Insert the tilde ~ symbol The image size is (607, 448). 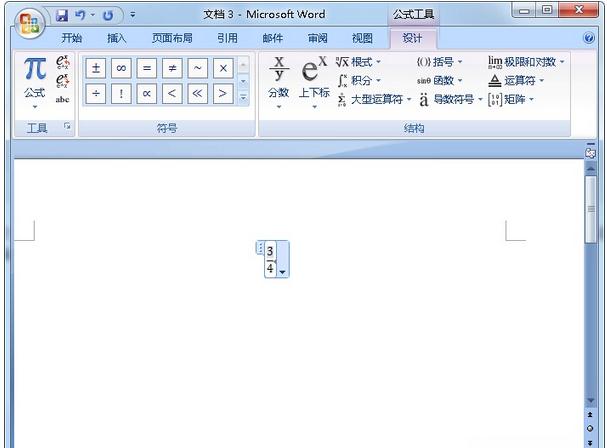click(197, 68)
